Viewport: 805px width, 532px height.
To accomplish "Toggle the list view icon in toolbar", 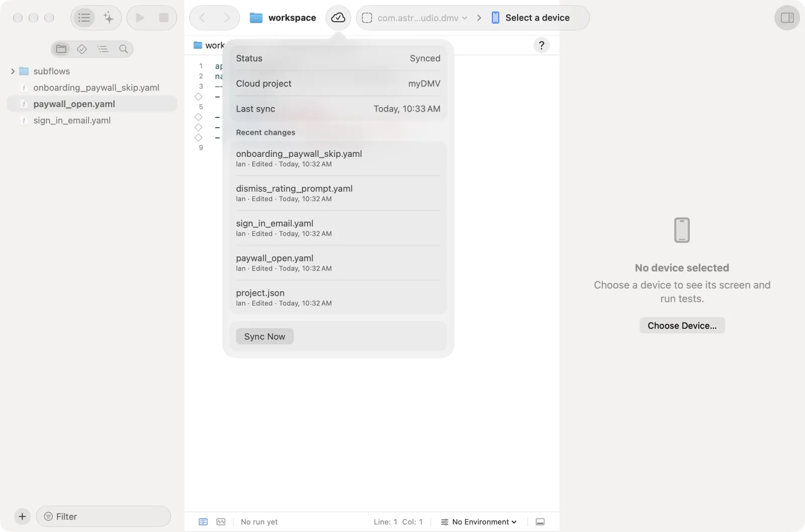I will tap(84, 18).
